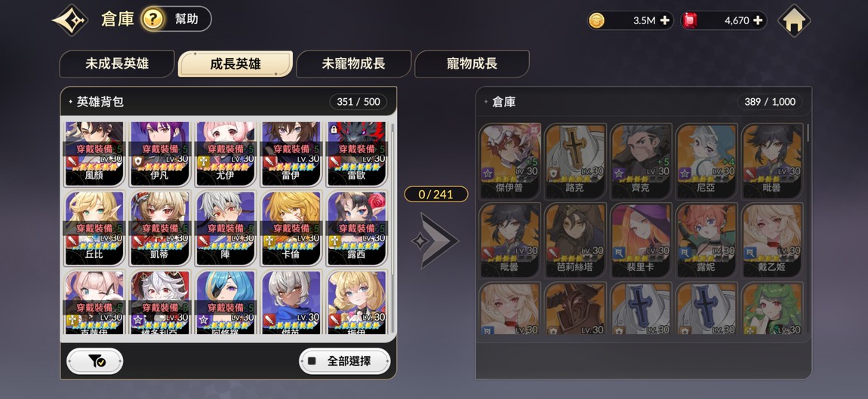Click the gold coin currency icon

[597, 20]
